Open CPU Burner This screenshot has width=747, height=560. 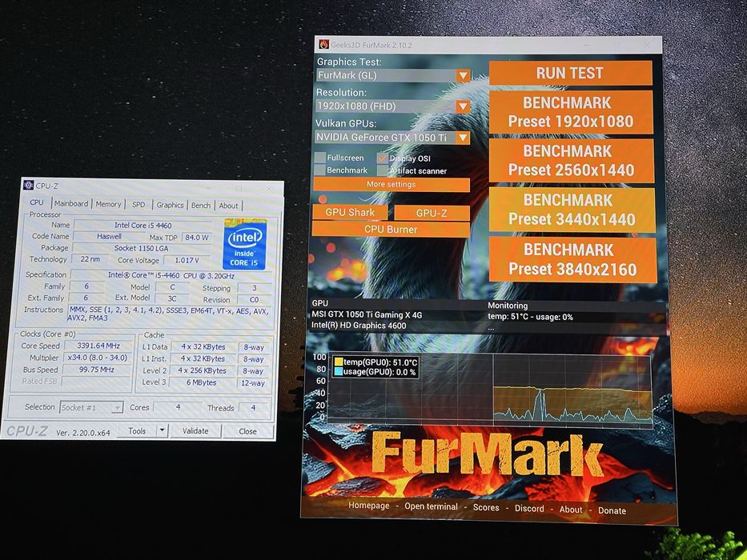(391, 229)
